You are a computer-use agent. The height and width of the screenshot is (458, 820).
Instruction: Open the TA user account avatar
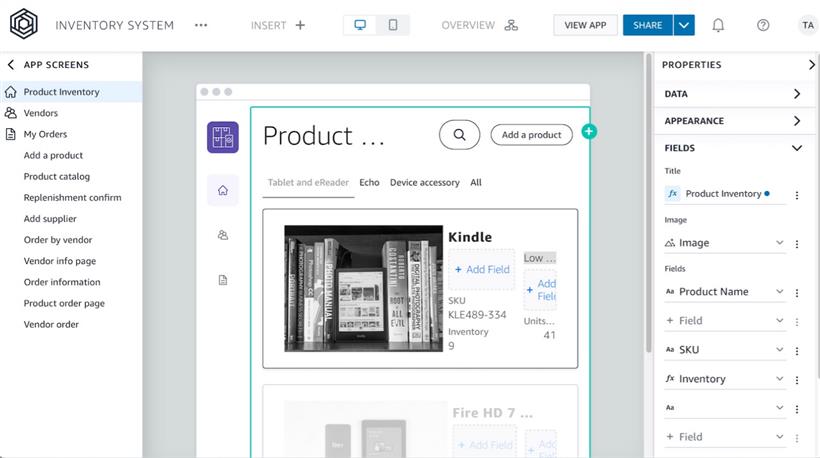807,25
